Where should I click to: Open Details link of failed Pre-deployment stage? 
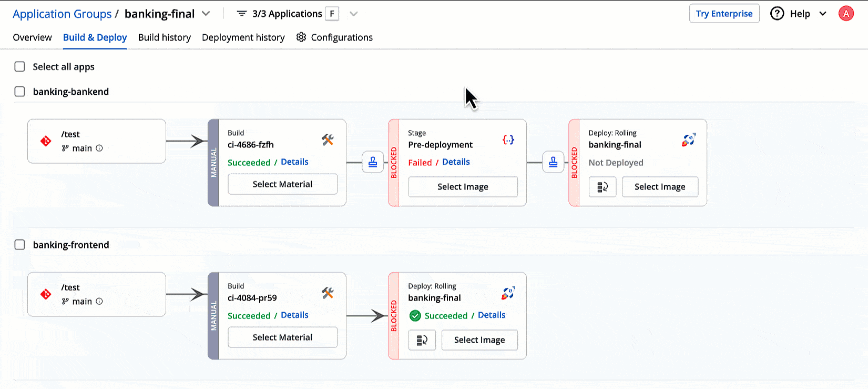point(456,162)
